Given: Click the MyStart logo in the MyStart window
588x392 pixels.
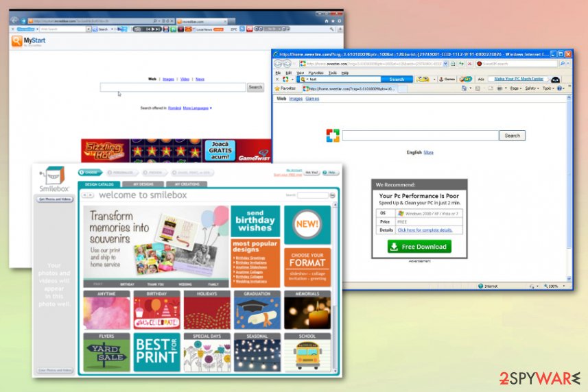Looking at the screenshot, I should click(29, 41).
